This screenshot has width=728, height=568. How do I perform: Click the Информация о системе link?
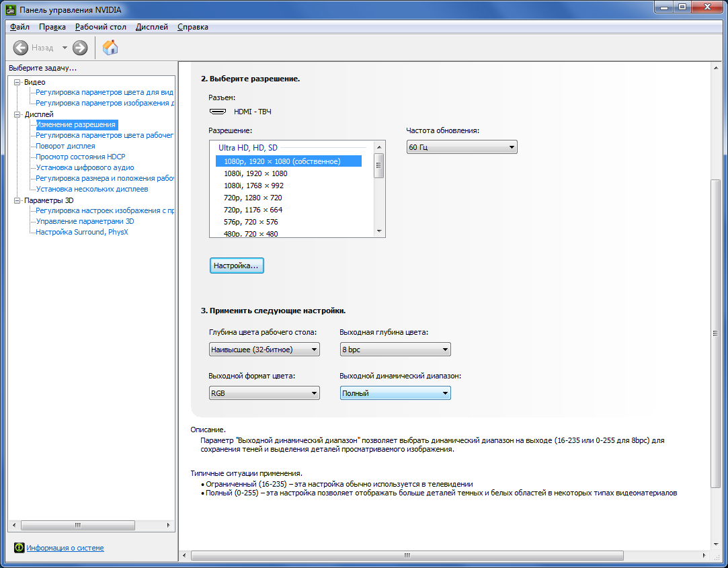(65, 548)
